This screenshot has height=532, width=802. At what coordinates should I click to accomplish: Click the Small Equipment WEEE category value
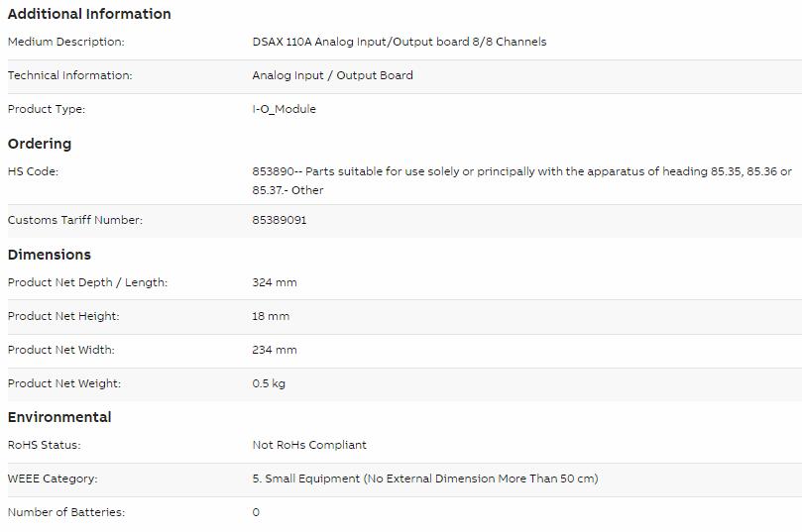(425, 479)
